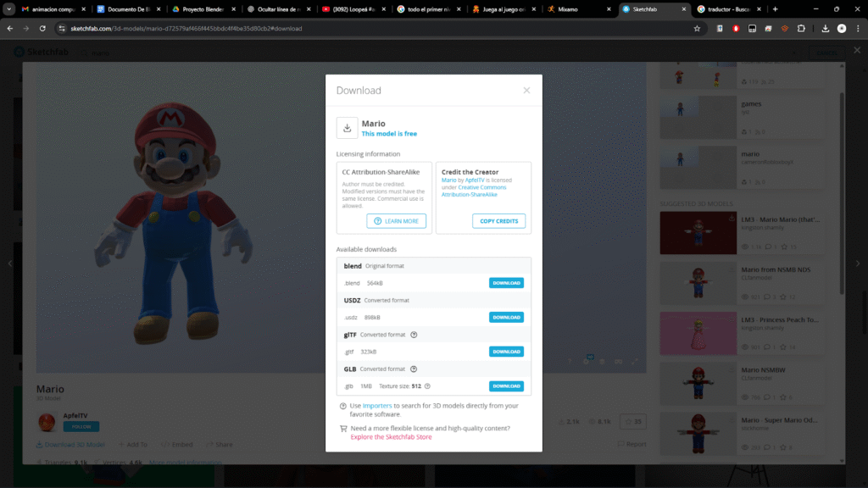This screenshot has width=868, height=488.
Task: Switch to the traductor search tab
Action: tap(728, 8)
